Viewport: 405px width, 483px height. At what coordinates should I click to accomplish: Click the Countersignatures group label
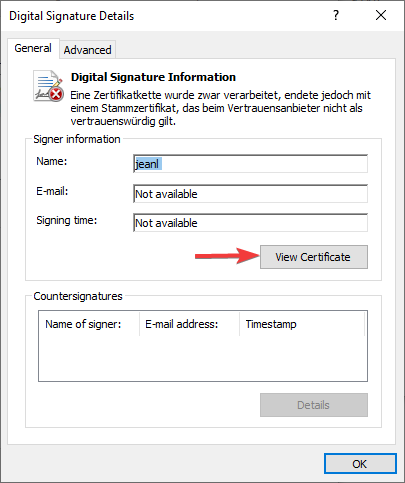coord(78,296)
